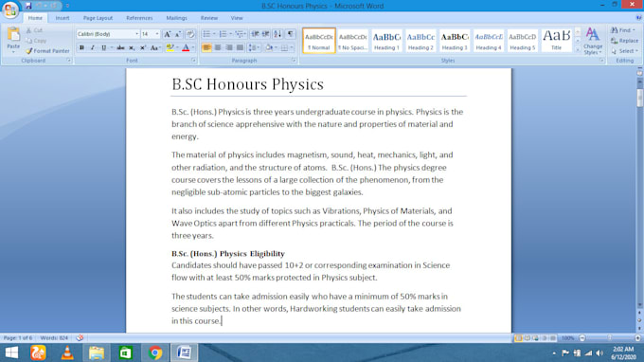The image size is (644, 362).
Task: Toggle show paragraph marks
Action: 291,34
